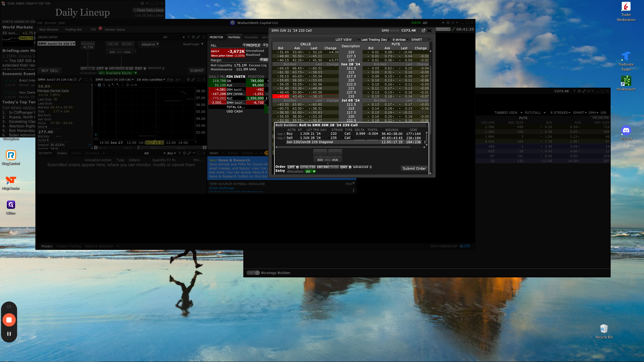Open TABBED VIEW dropdown in rear window

508,113
